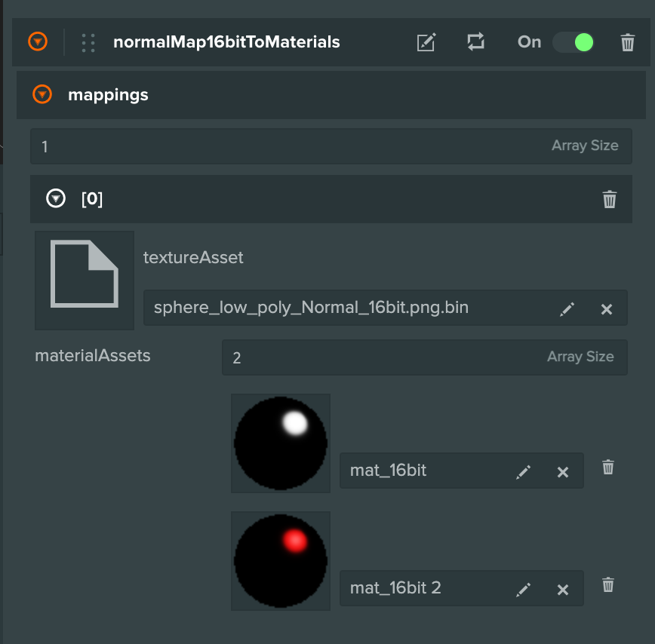Viewport: 655px width, 644px height.
Task: Toggle the script On switch off
Action: point(574,42)
